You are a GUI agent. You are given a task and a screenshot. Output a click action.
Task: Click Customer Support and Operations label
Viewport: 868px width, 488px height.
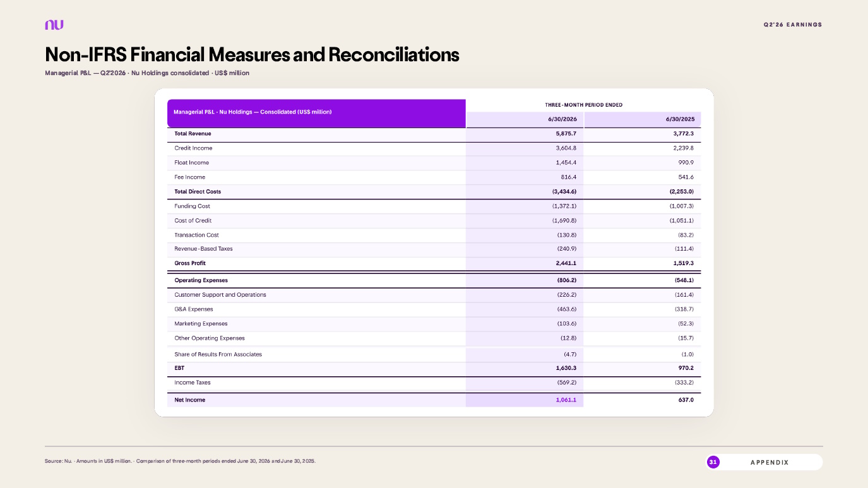tap(220, 295)
